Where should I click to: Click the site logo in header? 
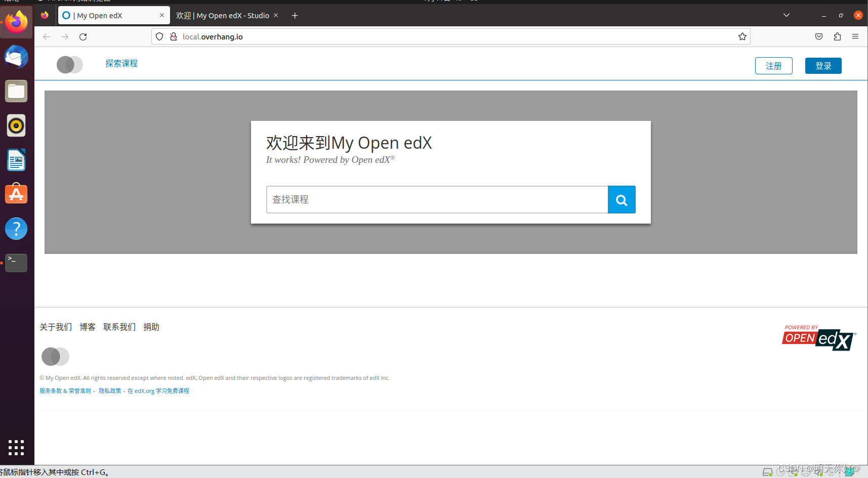coord(70,65)
